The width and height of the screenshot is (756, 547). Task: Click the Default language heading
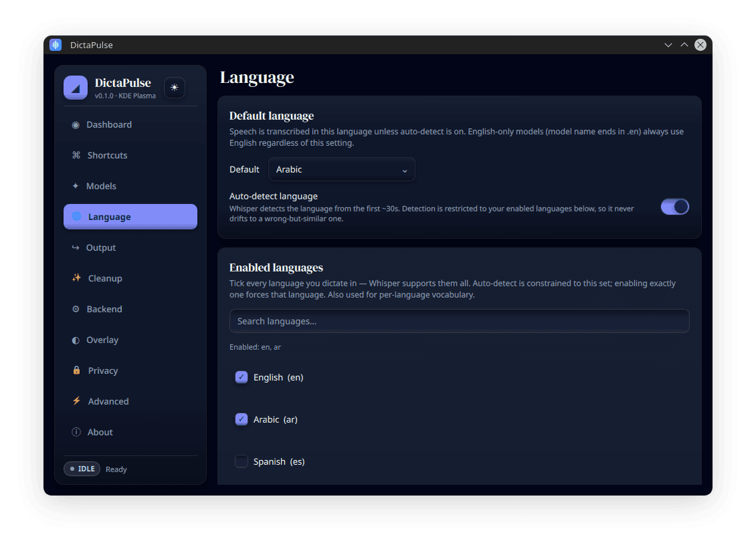tap(272, 116)
